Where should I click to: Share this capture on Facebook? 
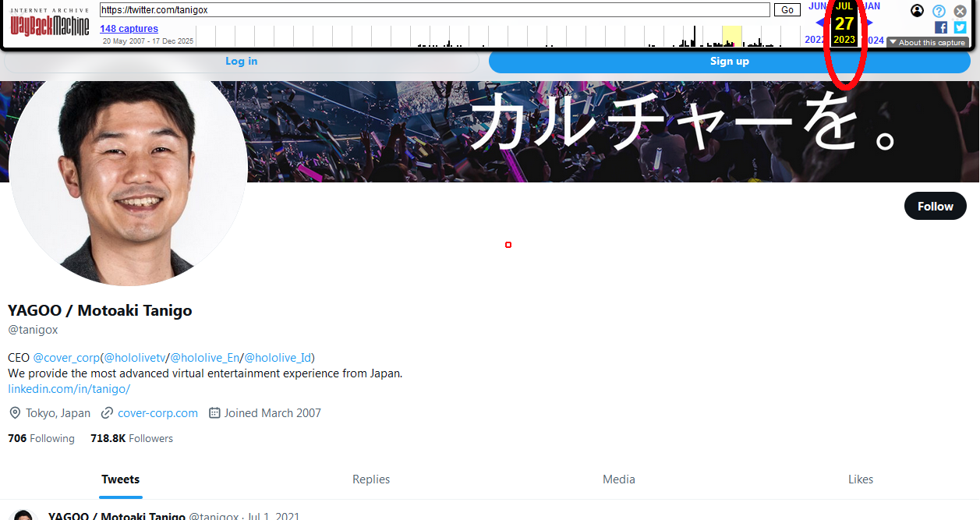click(x=941, y=27)
